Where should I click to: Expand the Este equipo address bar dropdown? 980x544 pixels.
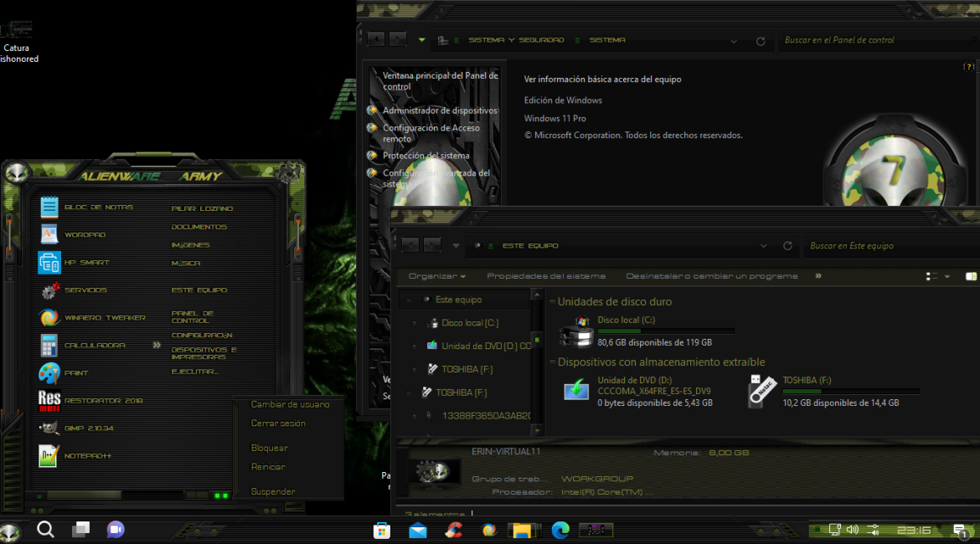(763, 246)
